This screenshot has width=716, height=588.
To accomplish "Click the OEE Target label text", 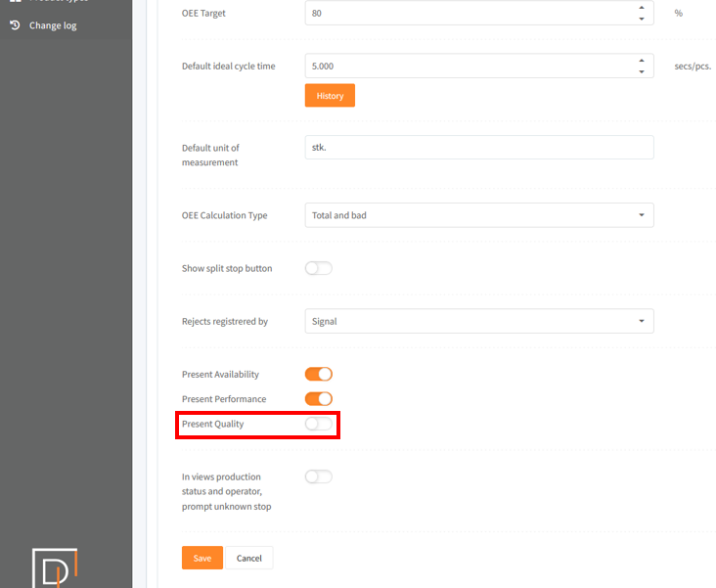I will (203, 14).
